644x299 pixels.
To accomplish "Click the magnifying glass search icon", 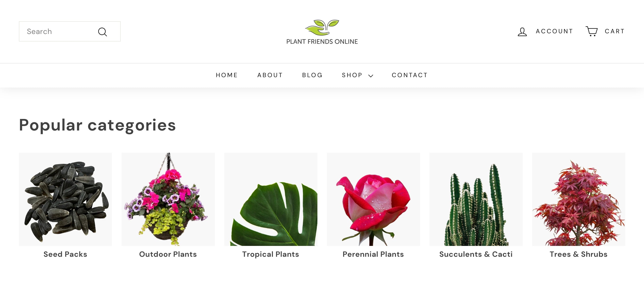I will point(103,32).
